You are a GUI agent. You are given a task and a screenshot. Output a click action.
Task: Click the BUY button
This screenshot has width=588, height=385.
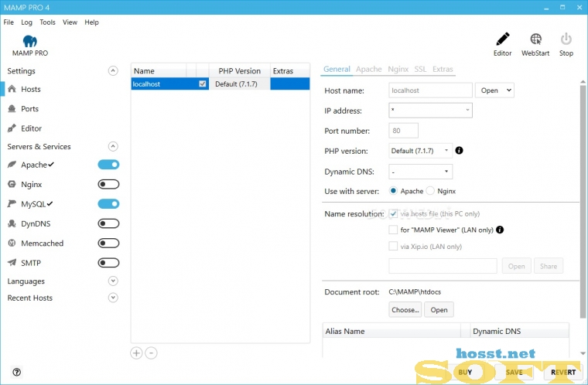(x=466, y=372)
